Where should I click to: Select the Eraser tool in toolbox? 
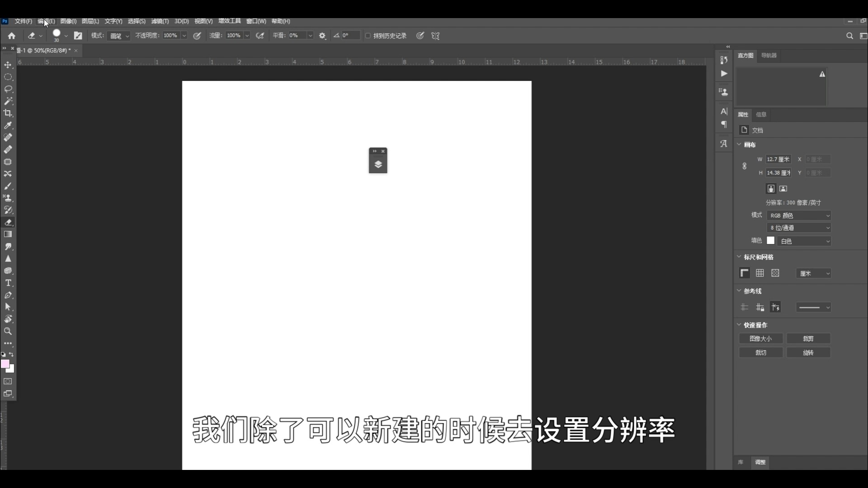(8, 222)
